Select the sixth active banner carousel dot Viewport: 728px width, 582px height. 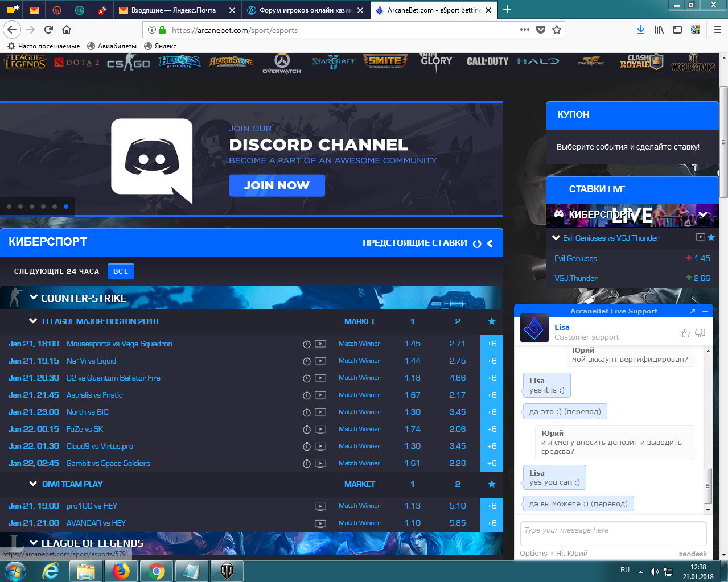(66, 207)
